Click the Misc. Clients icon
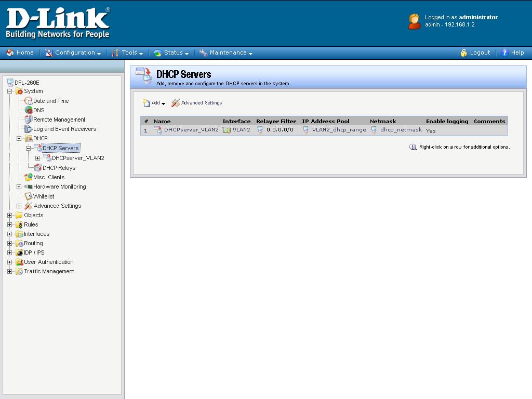The height and width of the screenshot is (399, 532). 29,177
